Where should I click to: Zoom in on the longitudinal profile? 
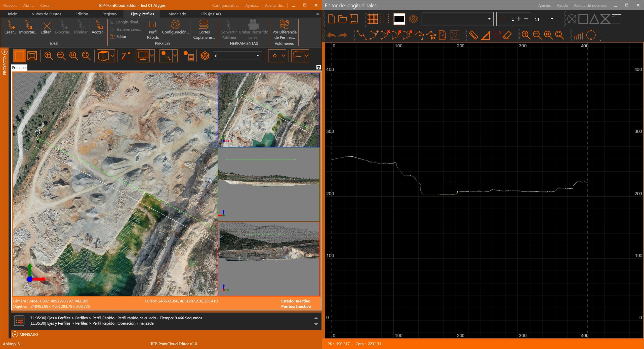[526, 35]
